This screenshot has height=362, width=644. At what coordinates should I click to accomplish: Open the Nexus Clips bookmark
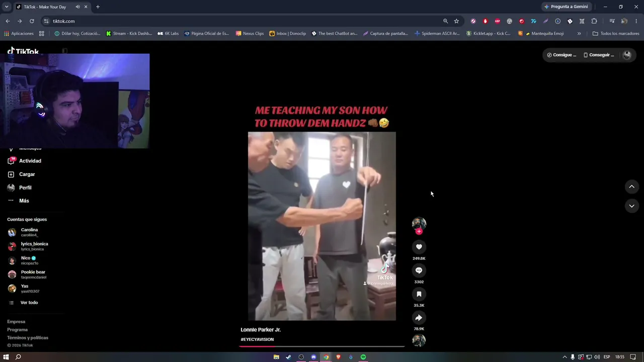pos(250,34)
